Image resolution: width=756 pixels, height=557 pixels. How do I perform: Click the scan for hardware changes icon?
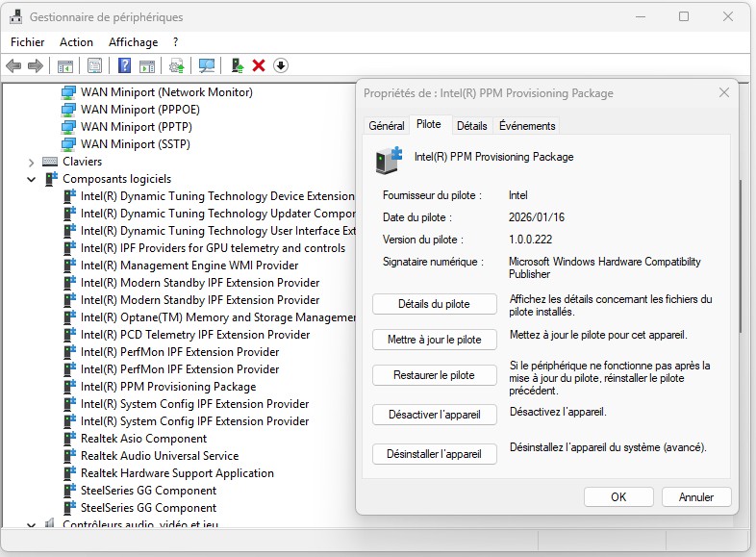point(206,65)
